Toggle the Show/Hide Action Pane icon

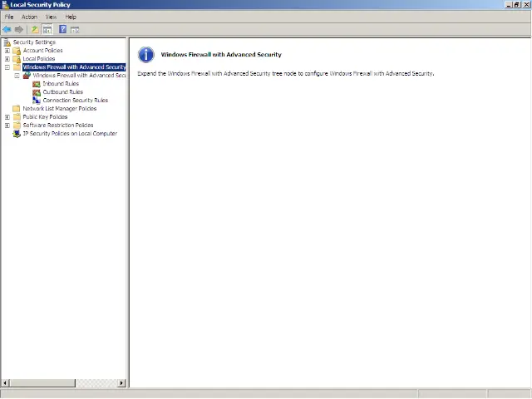[x=75, y=30]
